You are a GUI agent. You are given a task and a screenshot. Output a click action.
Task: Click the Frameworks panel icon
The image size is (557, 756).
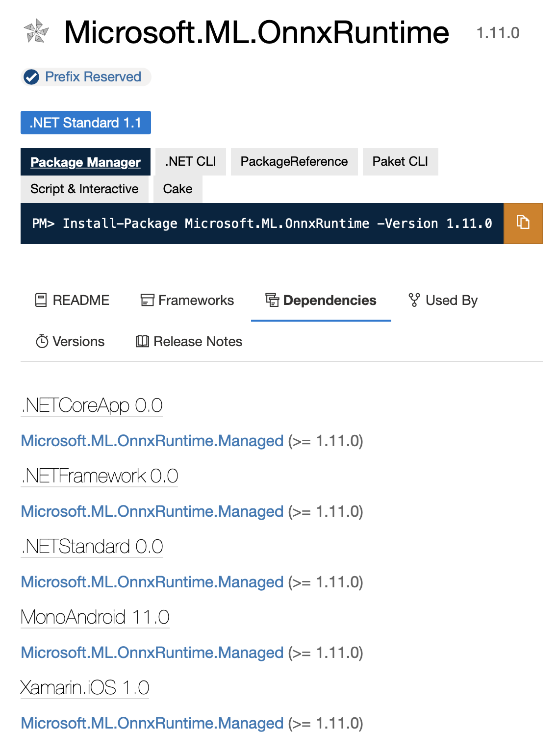pos(146,300)
